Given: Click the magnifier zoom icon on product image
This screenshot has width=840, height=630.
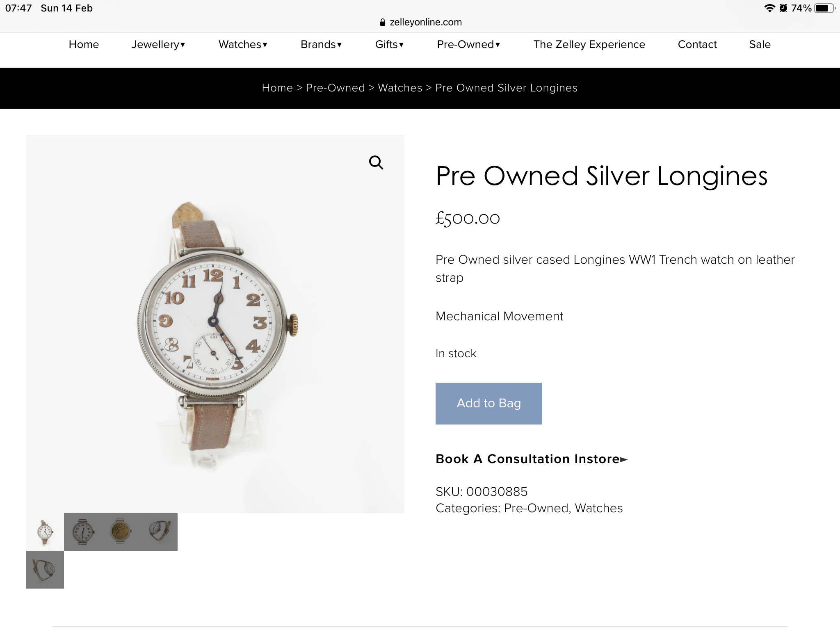Looking at the screenshot, I should [x=376, y=163].
